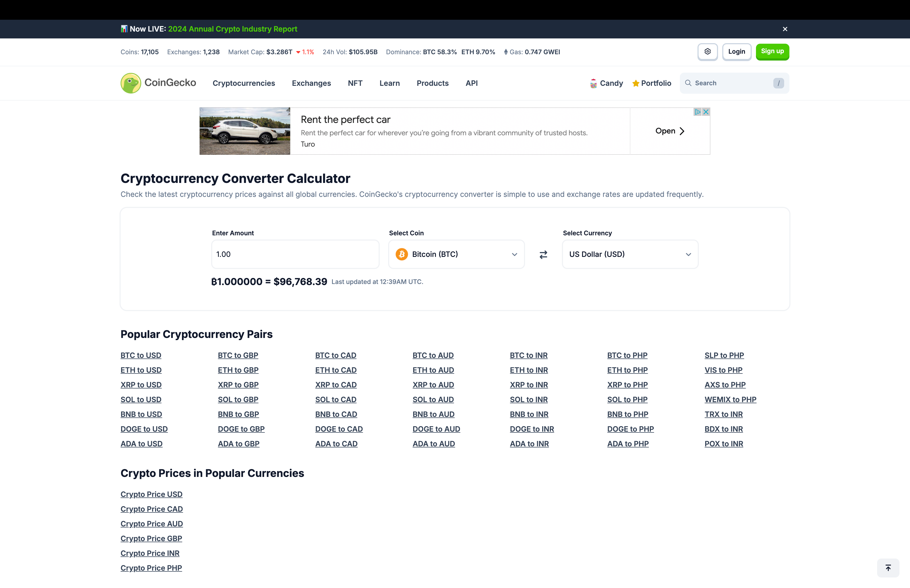This screenshot has width=910, height=588.
Task: Click the Enter Amount input field
Action: pos(295,254)
